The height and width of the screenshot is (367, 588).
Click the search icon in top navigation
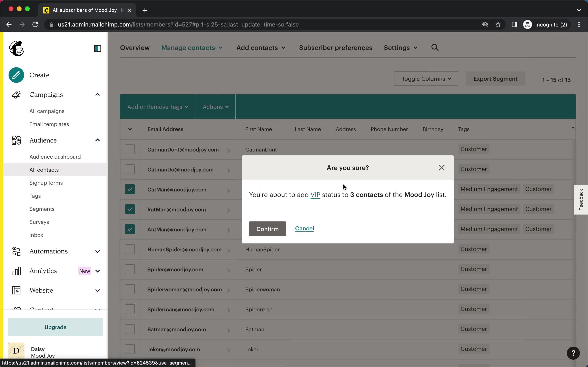(x=435, y=47)
